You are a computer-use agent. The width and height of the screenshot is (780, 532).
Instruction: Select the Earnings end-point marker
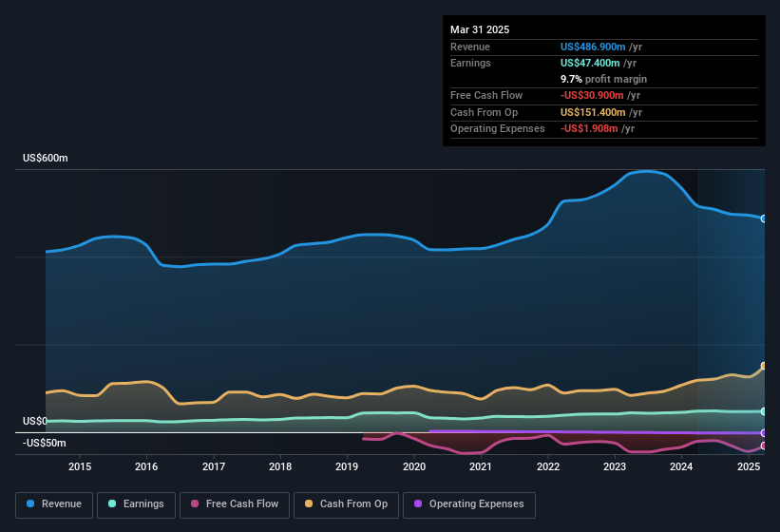[764, 411]
